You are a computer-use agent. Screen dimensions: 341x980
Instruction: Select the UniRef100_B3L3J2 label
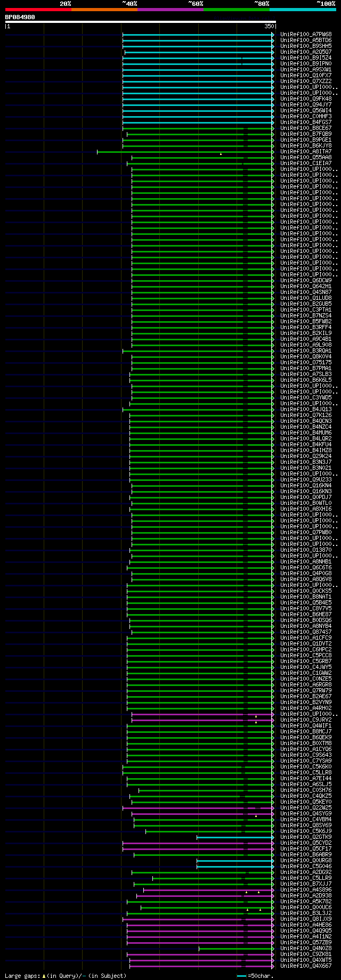coord(306,913)
